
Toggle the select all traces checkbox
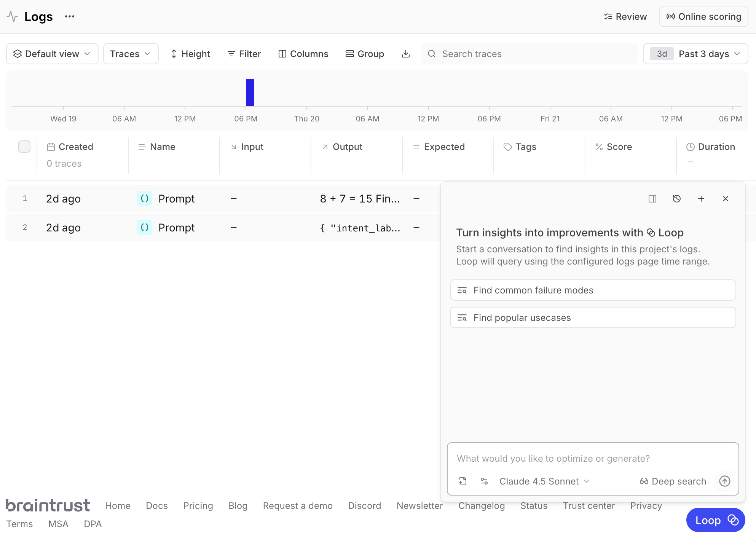click(x=24, y=147)
